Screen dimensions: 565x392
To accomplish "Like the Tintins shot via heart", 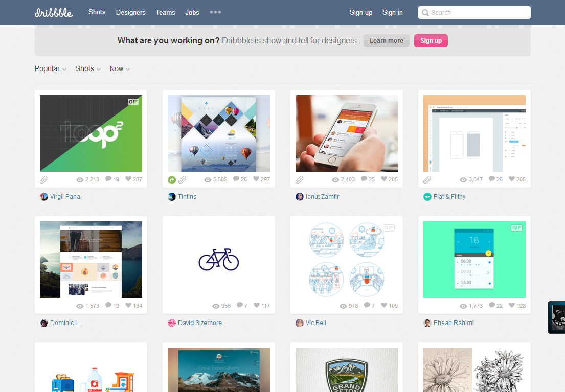I will pos(256,179).
